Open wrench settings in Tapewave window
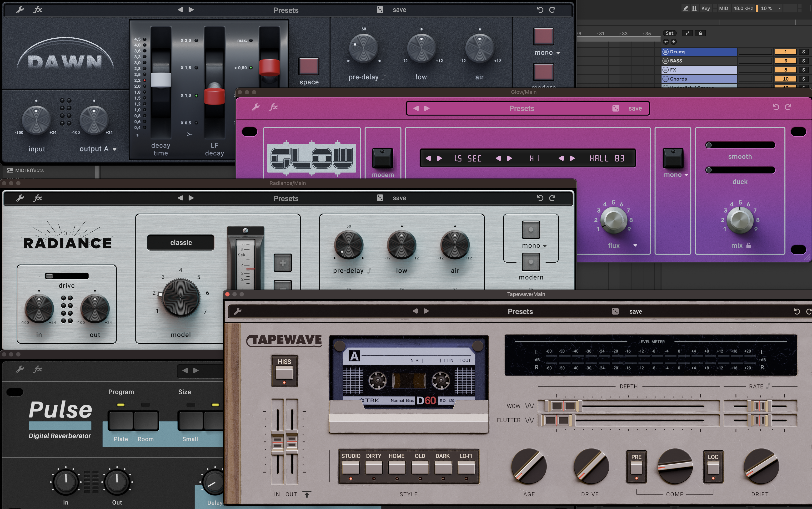 (x=237, y=311)
